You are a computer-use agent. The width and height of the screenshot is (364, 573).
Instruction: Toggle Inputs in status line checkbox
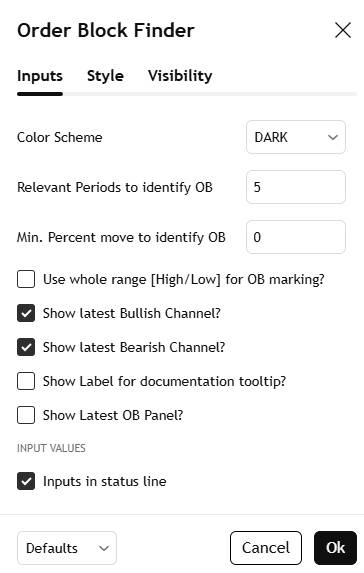[26, 481]
